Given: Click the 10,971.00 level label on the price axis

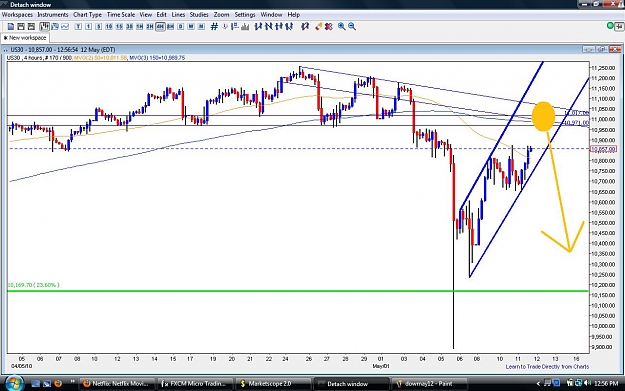Looking at the screenshot, I should point(576,123).
